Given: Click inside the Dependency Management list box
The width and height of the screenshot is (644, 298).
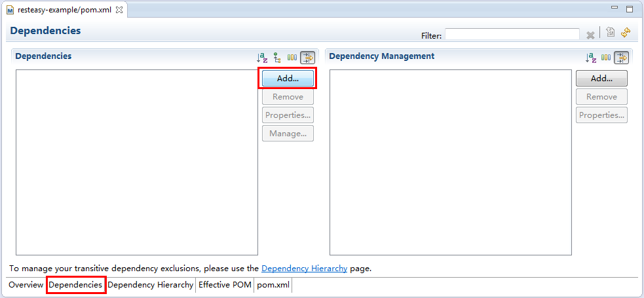Looking at the screenshot, I should (x=451, y=162).
